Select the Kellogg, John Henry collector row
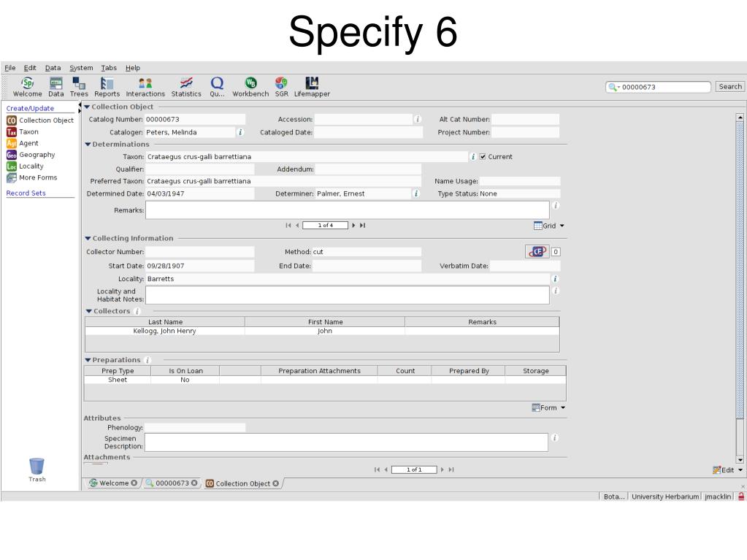 [x=322, y=331]
